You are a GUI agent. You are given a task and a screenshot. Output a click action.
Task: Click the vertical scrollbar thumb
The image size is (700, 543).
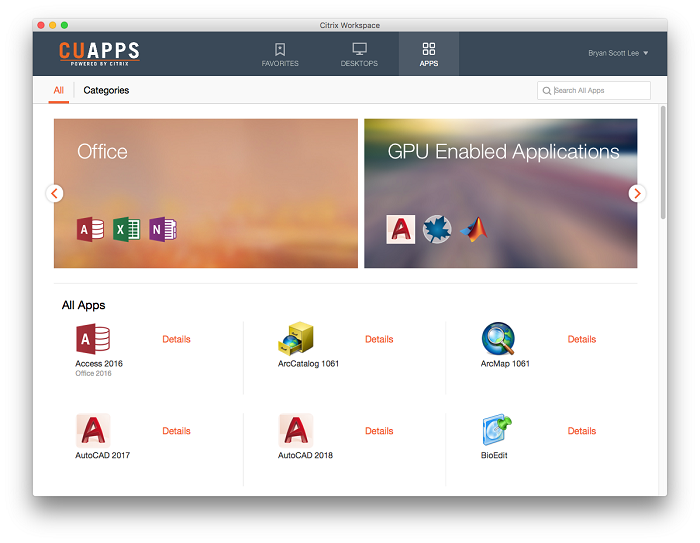tap(663, 163)
